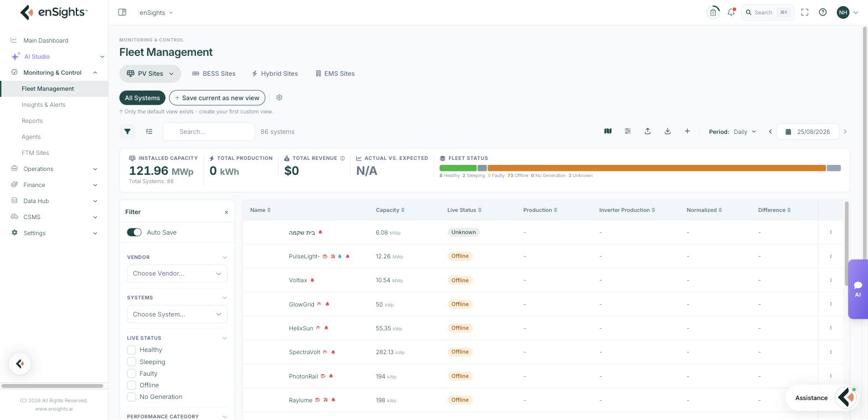The height and width of the screenshot is (420, 868).
Task: Open the NH user account menu
Action: [848, 12]
